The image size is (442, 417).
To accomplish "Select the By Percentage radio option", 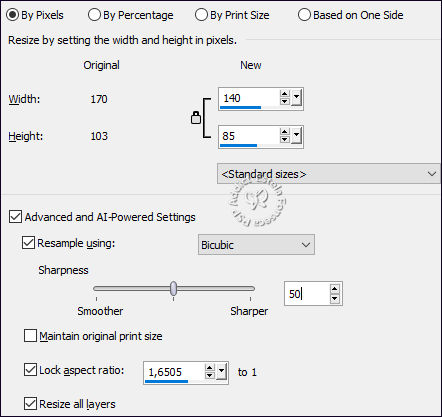I will 131,15.
